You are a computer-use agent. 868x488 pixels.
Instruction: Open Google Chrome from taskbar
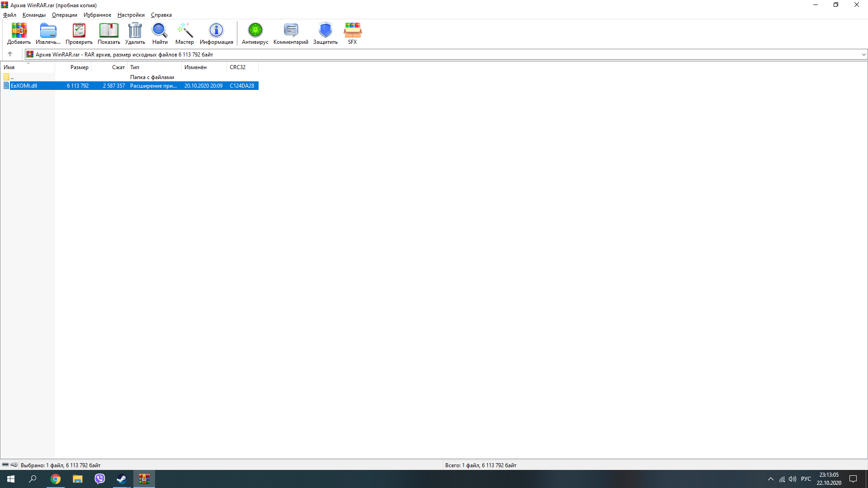pos(56,479)
